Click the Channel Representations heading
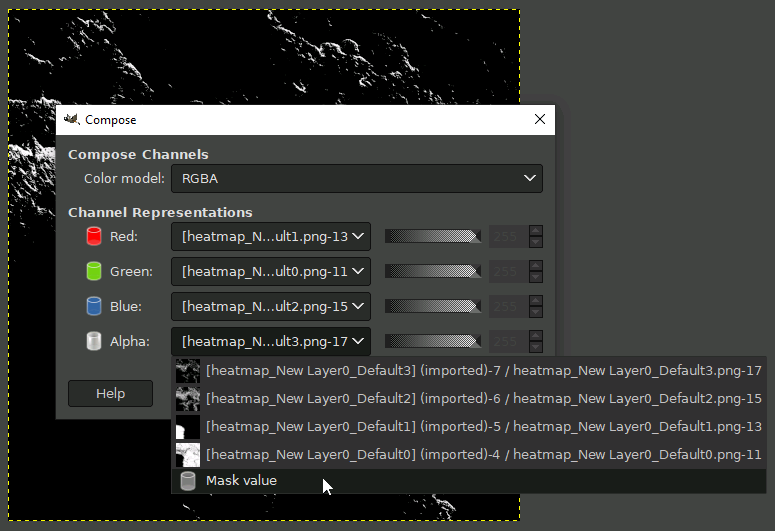775x531 pixels. 160,213
